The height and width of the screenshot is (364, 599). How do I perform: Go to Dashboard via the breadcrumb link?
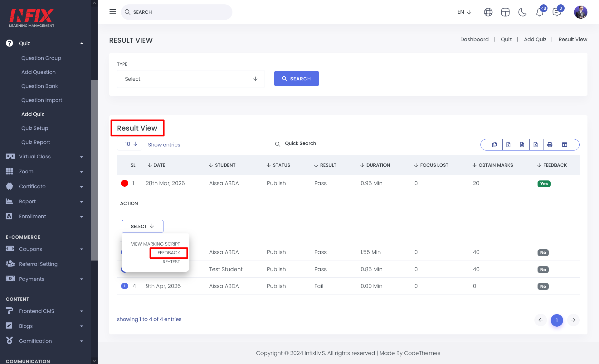474,39
